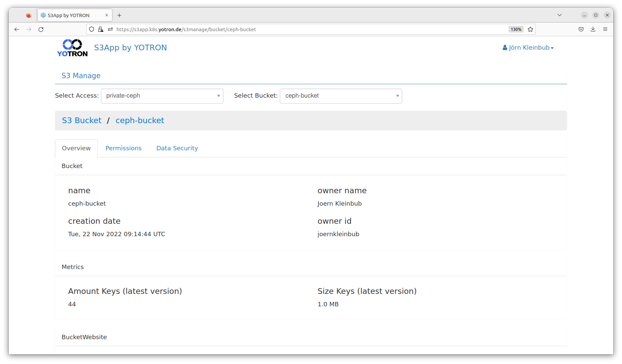Viewport: 622px width, 364px height.
Task: Show site security padlock info
Action: [101, 30]
